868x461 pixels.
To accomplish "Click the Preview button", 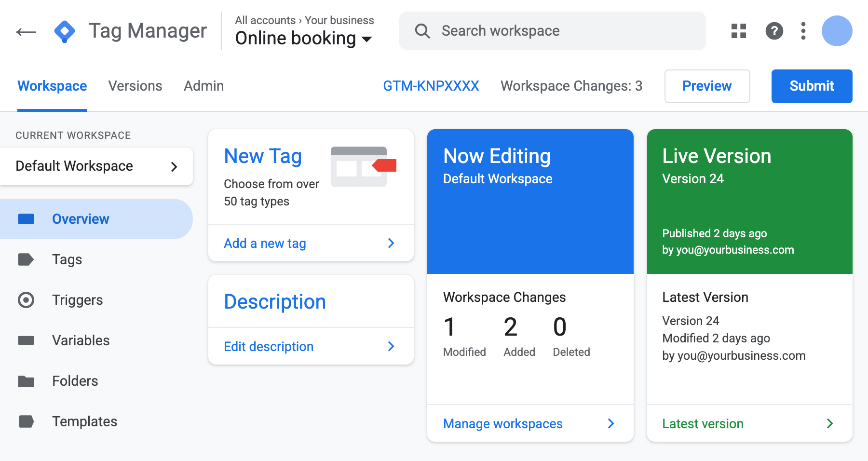I will tap(707, 86).
